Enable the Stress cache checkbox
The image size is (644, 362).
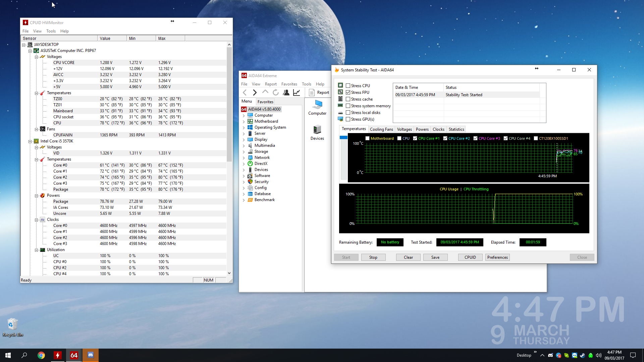click(348, 99)
